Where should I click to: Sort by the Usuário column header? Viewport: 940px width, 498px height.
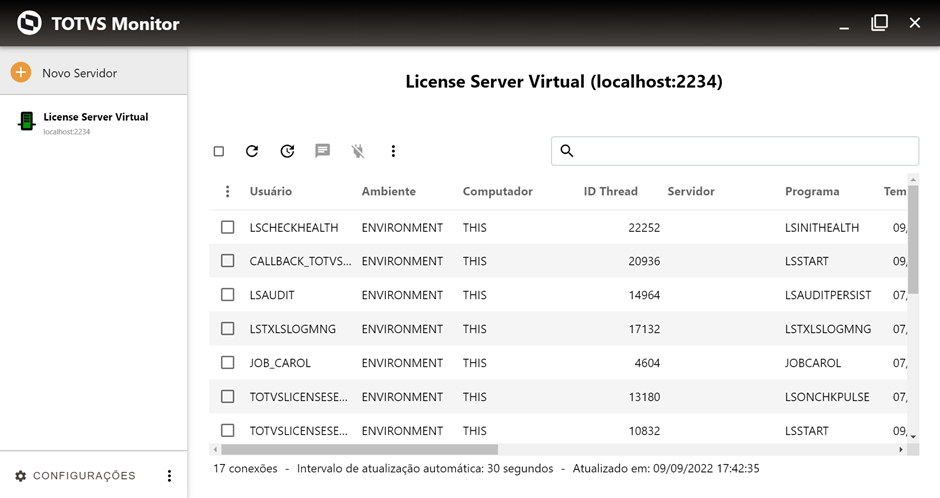(x=271, y=191)
